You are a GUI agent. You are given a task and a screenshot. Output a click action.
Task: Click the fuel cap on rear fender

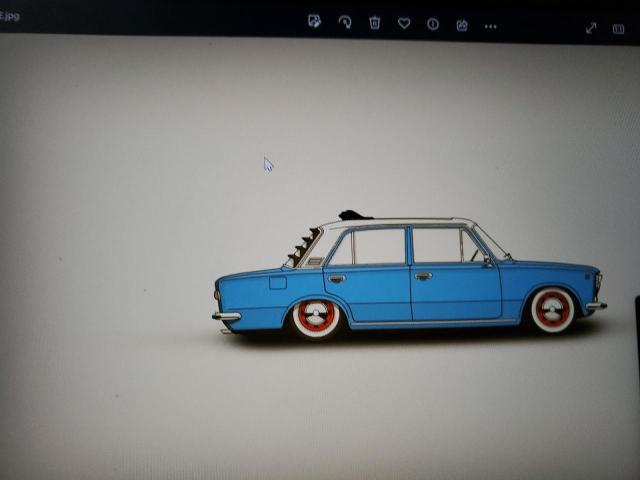point(277,283)
